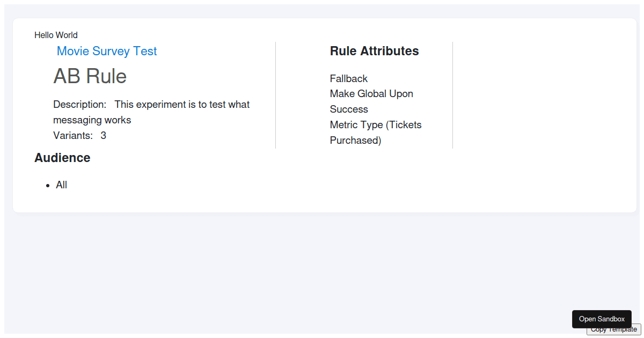Select the All audience list item
Image resolution: width=644 pixels, height=338 pixels.
62,185
